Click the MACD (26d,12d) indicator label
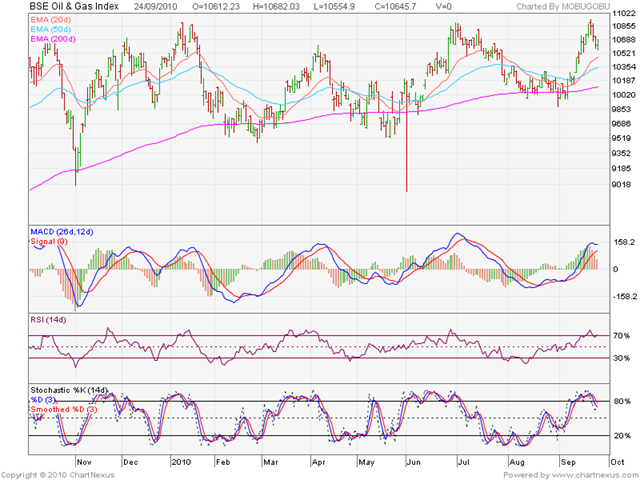640x480 pixels. click(x=62, y=232)
